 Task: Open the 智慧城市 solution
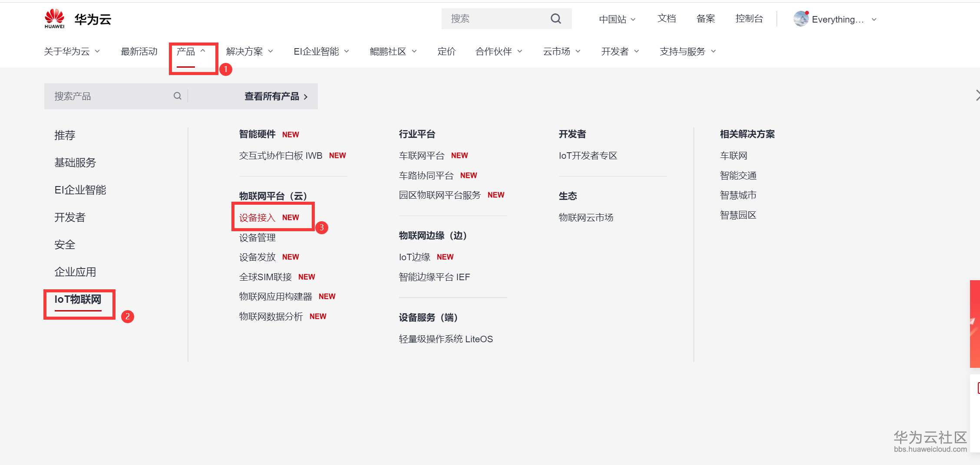[738, 195]
